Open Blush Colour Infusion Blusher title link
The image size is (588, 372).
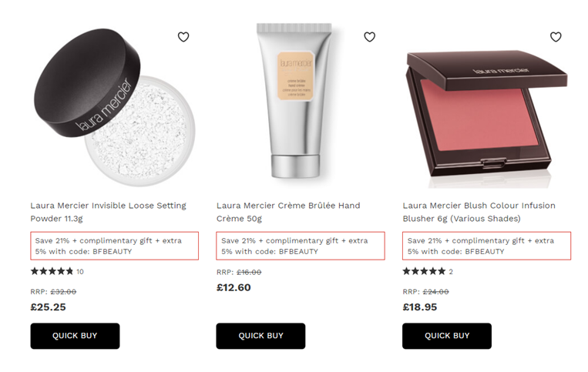tap(479, 212)
